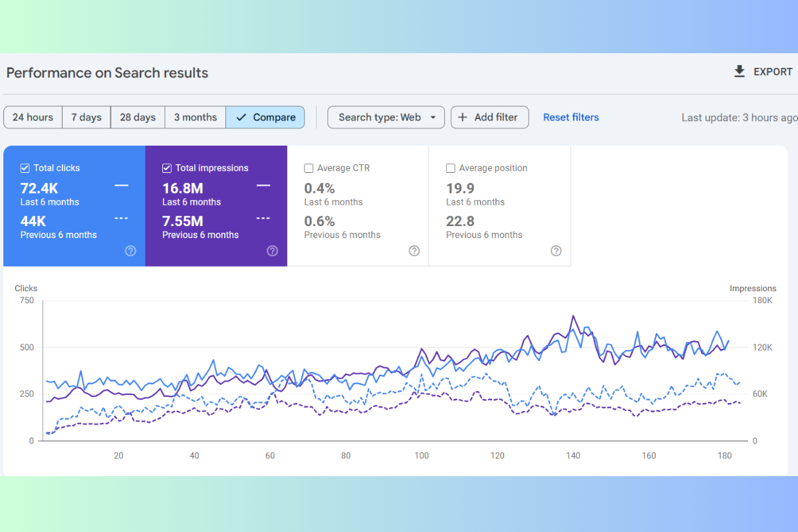Click the Reset filters link

[x=571, y=117]
